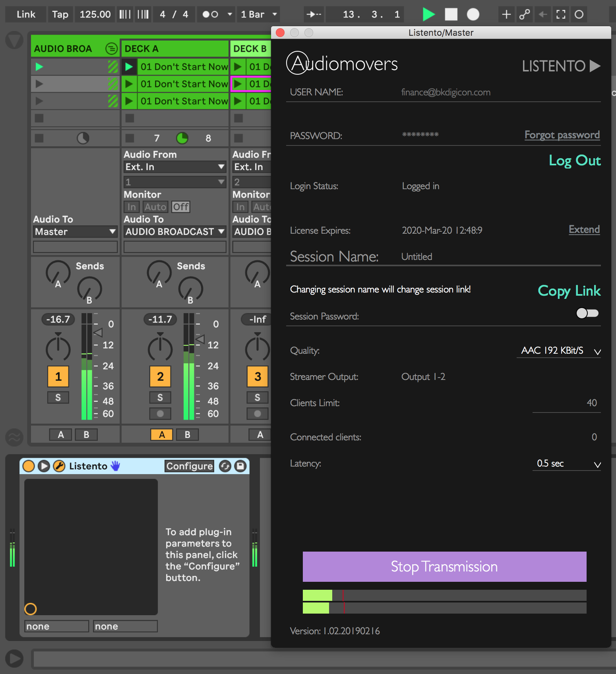
Task: Toggle track activator 3 on Deck B
Action: 258,376
